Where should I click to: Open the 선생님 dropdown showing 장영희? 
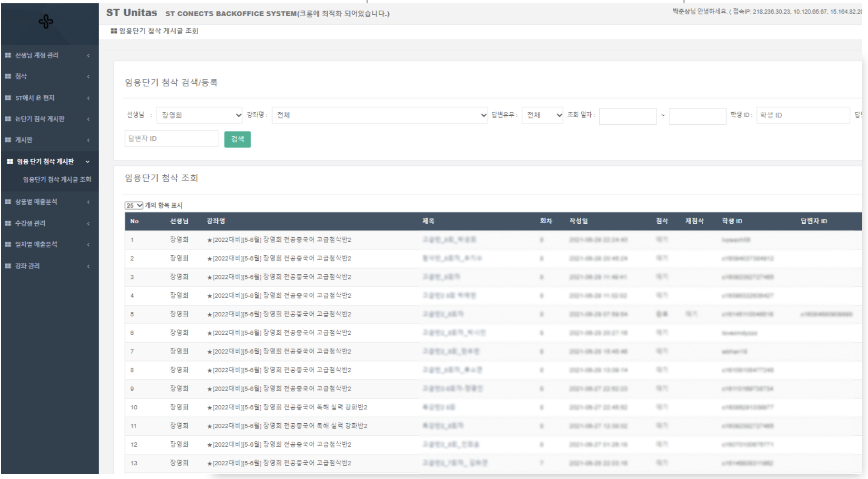[200, 115]
